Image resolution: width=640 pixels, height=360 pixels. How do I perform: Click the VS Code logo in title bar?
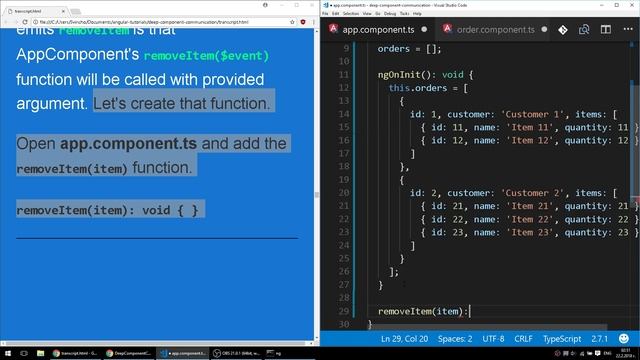tap(326, 5)
